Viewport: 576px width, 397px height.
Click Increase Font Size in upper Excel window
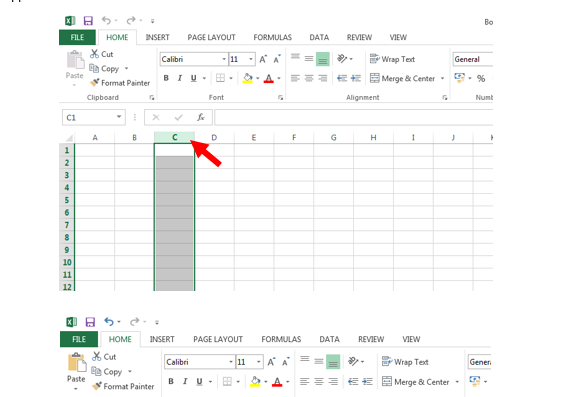263,59
